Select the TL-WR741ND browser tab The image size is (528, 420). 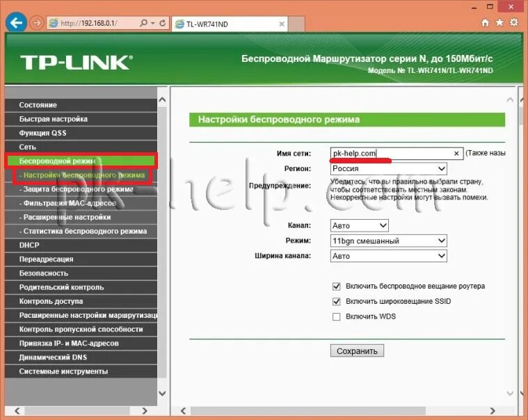(x=230, y=24)
